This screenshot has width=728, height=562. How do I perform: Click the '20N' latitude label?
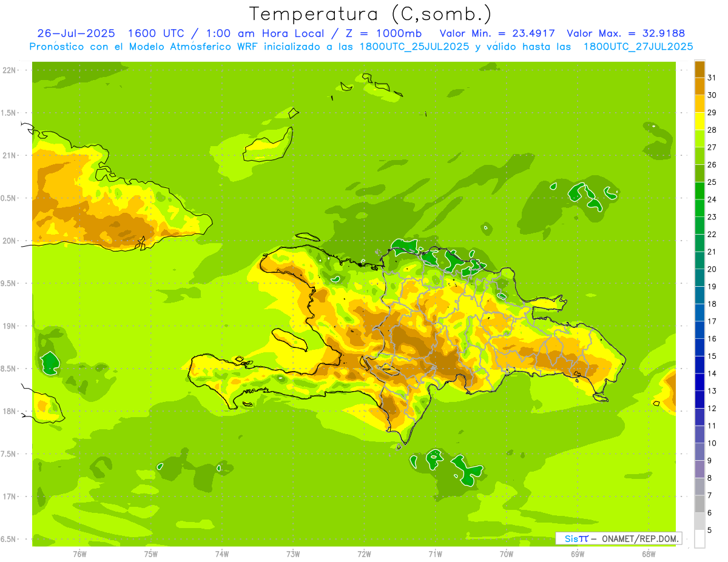coord(9,241)
